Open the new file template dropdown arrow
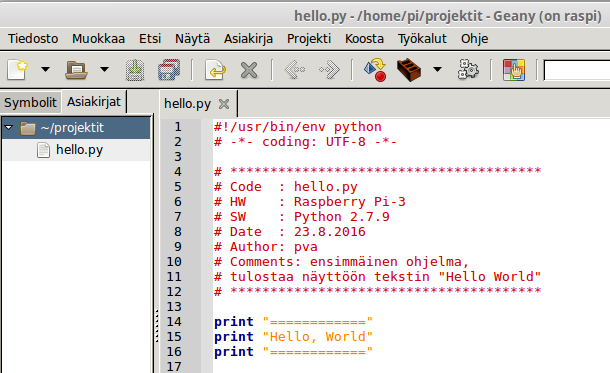This screenshot has height=373, width=610. pos(46,70)
